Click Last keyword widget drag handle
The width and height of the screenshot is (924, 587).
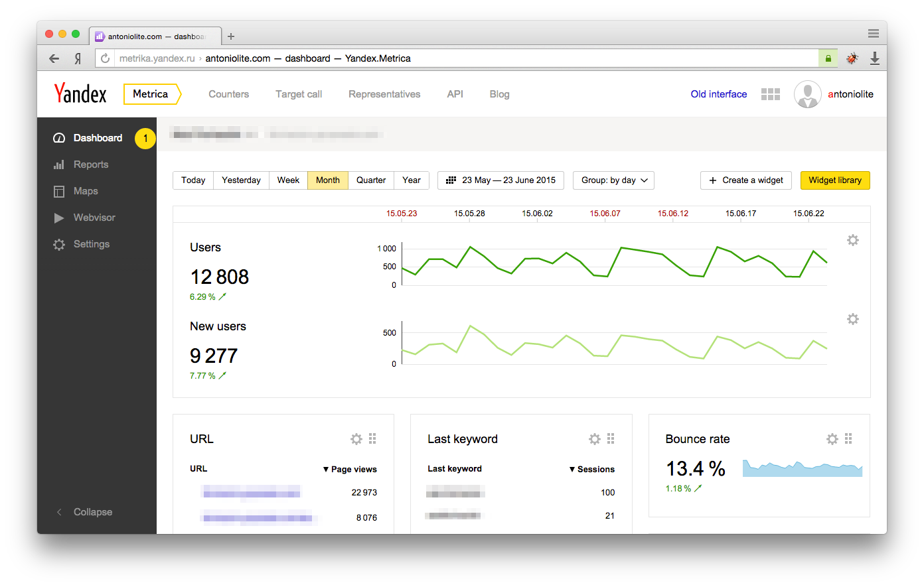click(611, 438)
